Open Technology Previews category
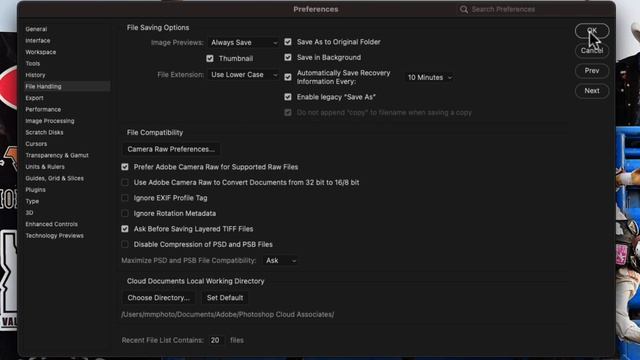This screenshot has height=360, width=640. 55,236
